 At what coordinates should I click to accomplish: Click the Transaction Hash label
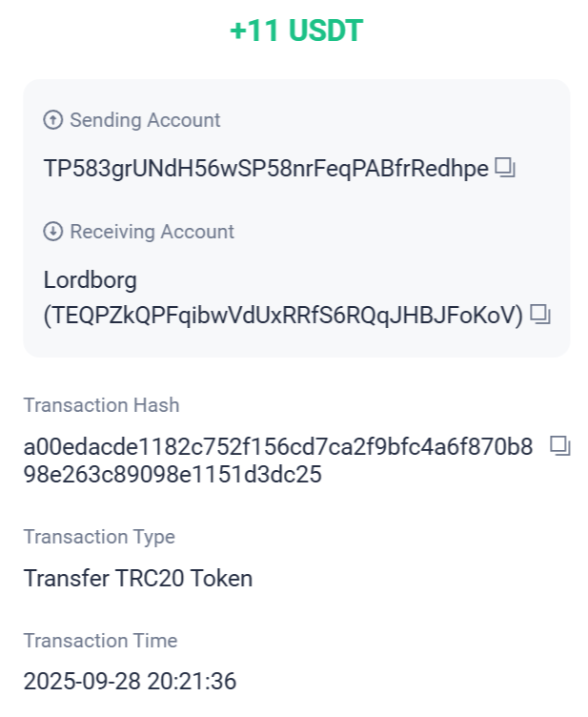101,405
